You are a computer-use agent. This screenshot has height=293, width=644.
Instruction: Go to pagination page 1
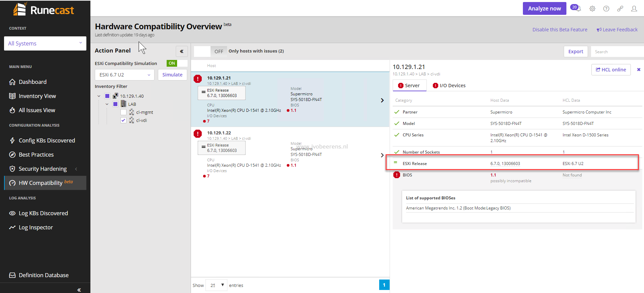pos(384,285)
